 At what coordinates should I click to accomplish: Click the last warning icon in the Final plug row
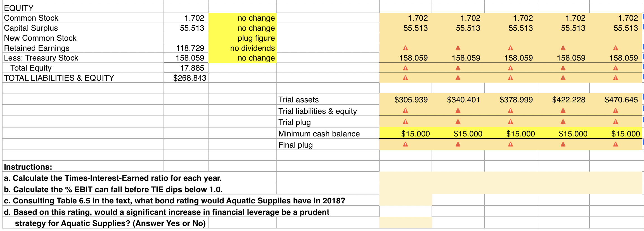coord(615,144)
